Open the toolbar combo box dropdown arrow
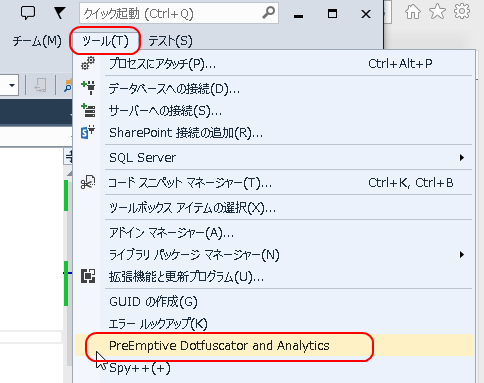This screenshot has height=383, width=484. click(x=11, y=85)
